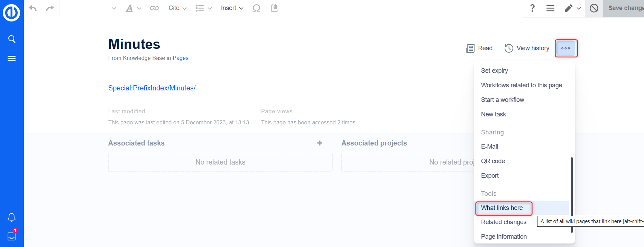Click the link insert icon
This screenshot has width=644, height=247.
tap(154, 8)
